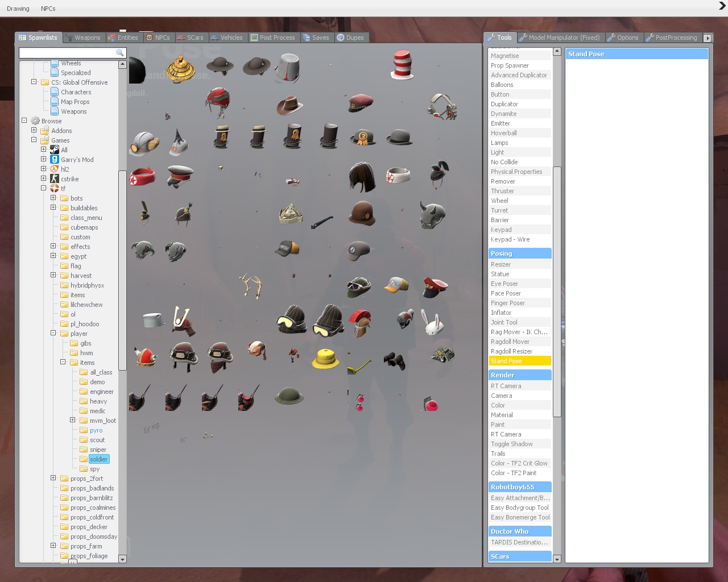
Task: Collapse the tf game node
Action: point(44,188)
